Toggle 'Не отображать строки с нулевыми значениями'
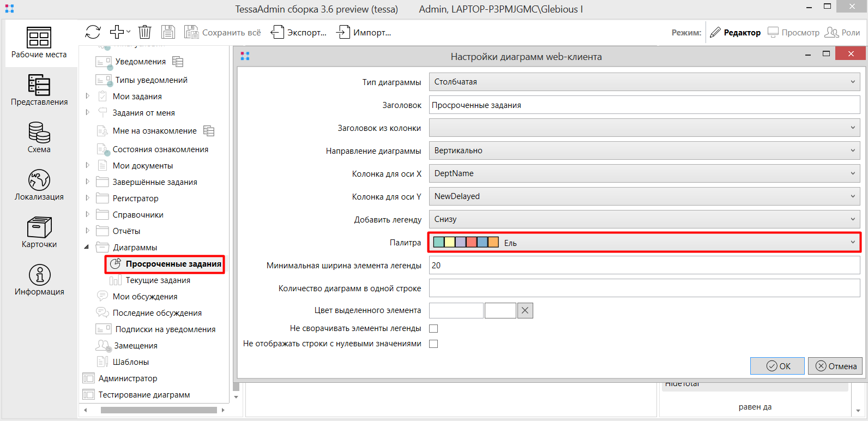This screenshot has width=868, height=421. (433, 344)
